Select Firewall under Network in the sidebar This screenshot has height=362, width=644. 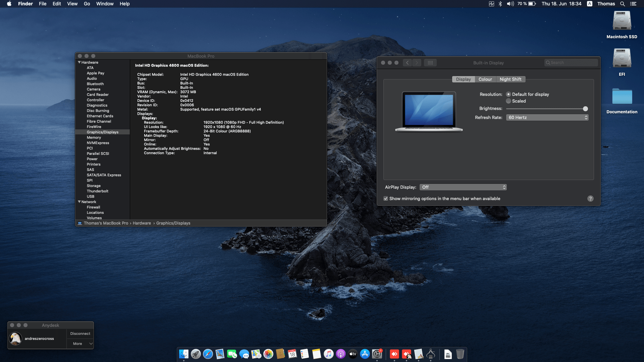tap(93, 207)
